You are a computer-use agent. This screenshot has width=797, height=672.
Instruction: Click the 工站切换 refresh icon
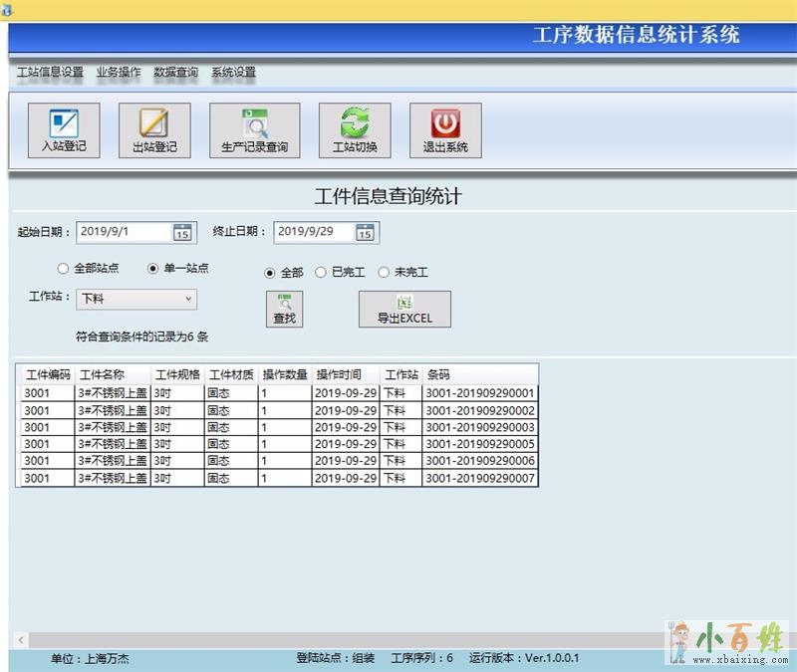(355, 130)
